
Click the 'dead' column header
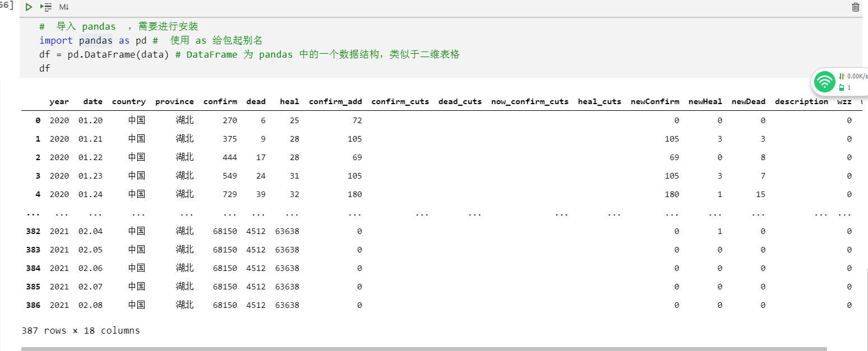(256, 101)
